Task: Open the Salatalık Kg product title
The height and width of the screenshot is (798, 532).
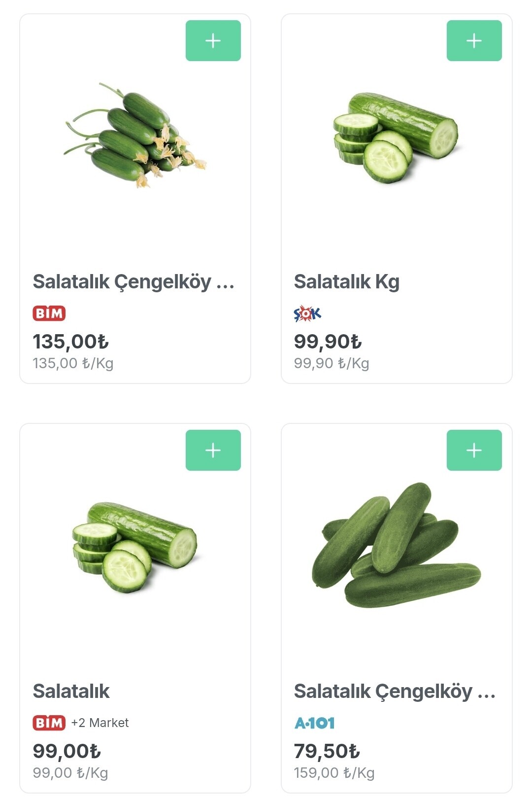Action: pos(347,282)
